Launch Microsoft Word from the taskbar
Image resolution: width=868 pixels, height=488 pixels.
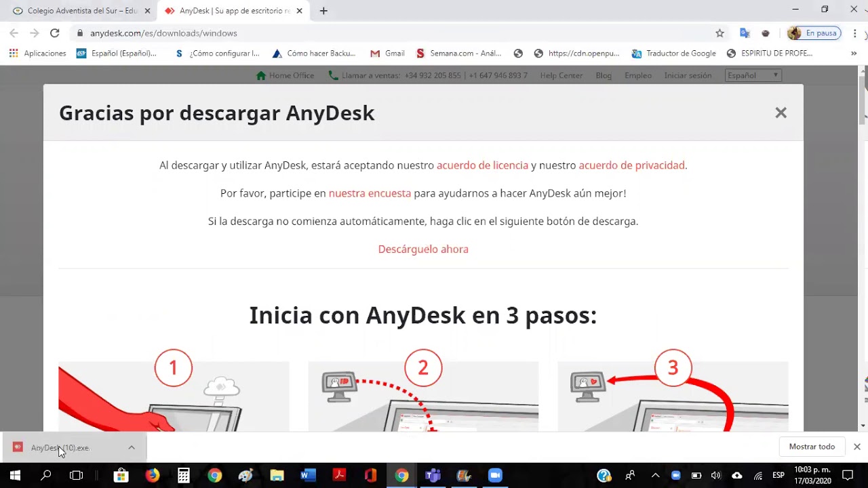309,475
